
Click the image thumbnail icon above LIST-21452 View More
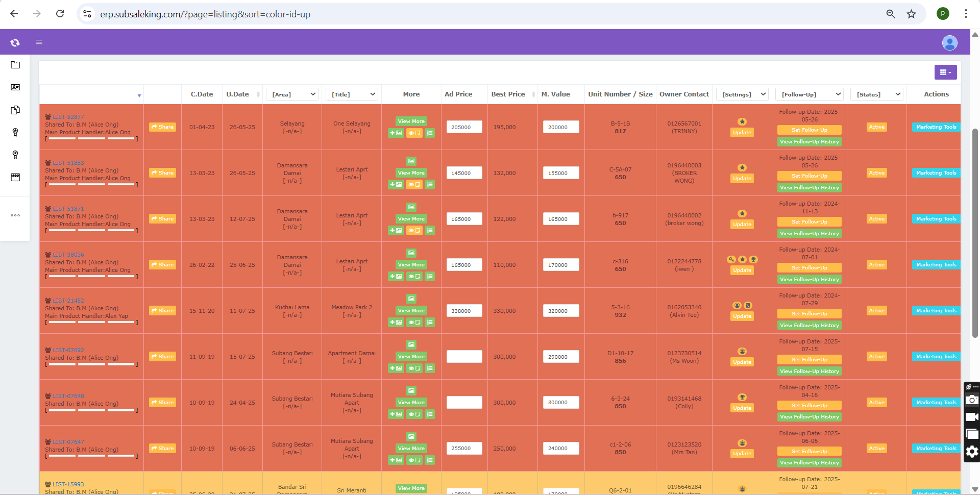[411, 299]
